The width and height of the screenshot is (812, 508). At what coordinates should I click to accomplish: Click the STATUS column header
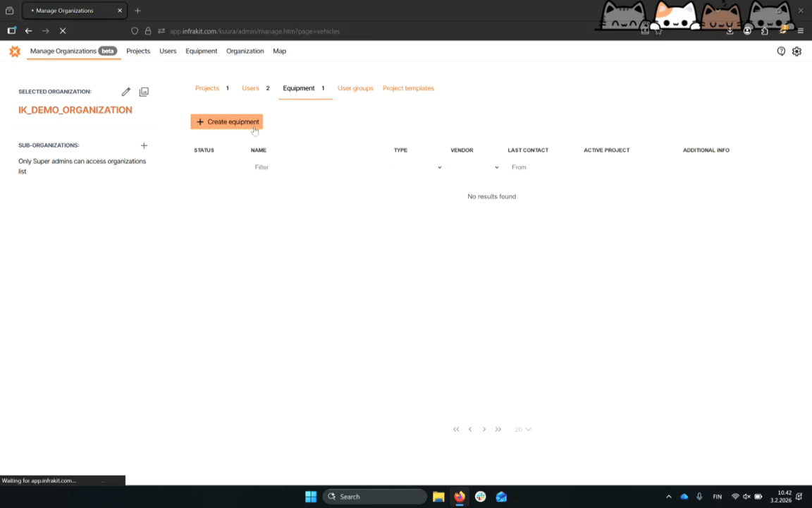pyautogui.click(x=204, y=150)
